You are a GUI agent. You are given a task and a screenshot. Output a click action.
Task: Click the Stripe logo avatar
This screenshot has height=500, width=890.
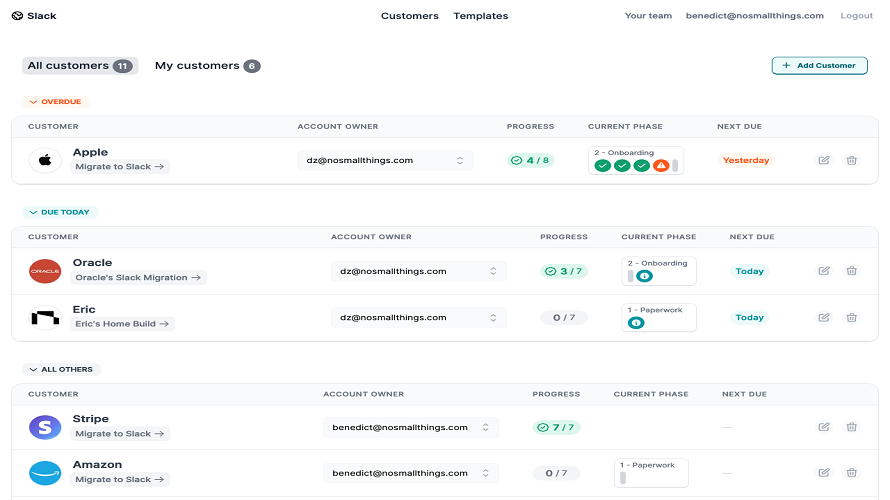pyautogui.click(x=45, y=427)
